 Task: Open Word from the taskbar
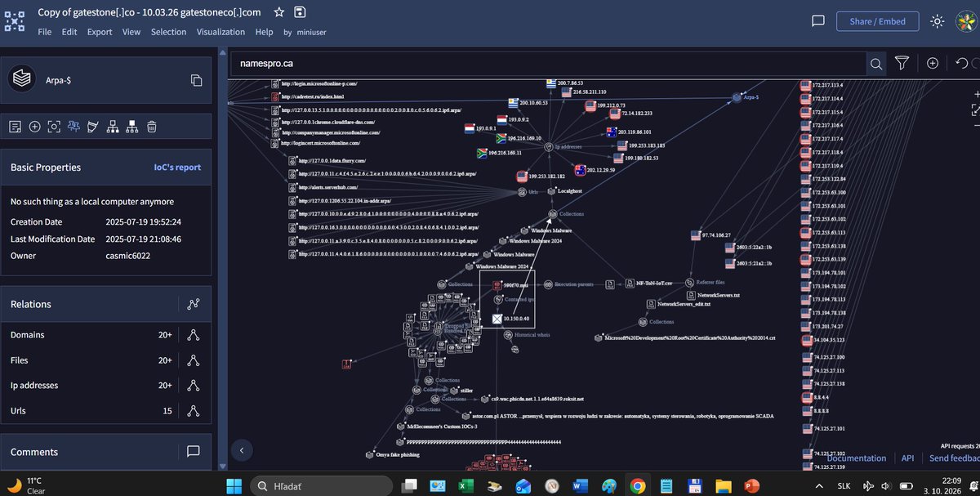581,486
